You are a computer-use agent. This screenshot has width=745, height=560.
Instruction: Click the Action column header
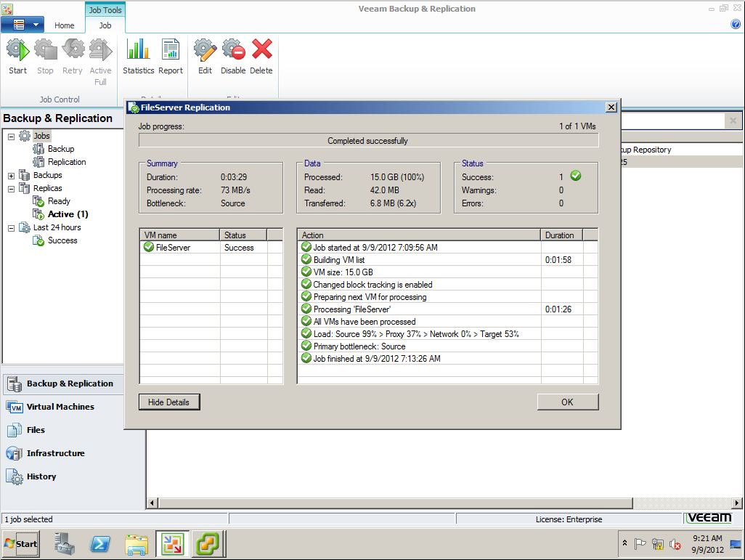419,235
